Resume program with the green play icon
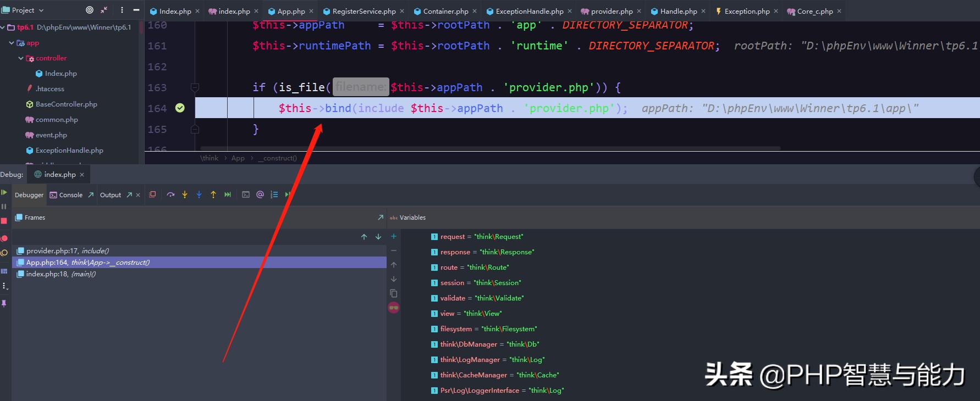The image size is (980, 401). pos(4,192)
